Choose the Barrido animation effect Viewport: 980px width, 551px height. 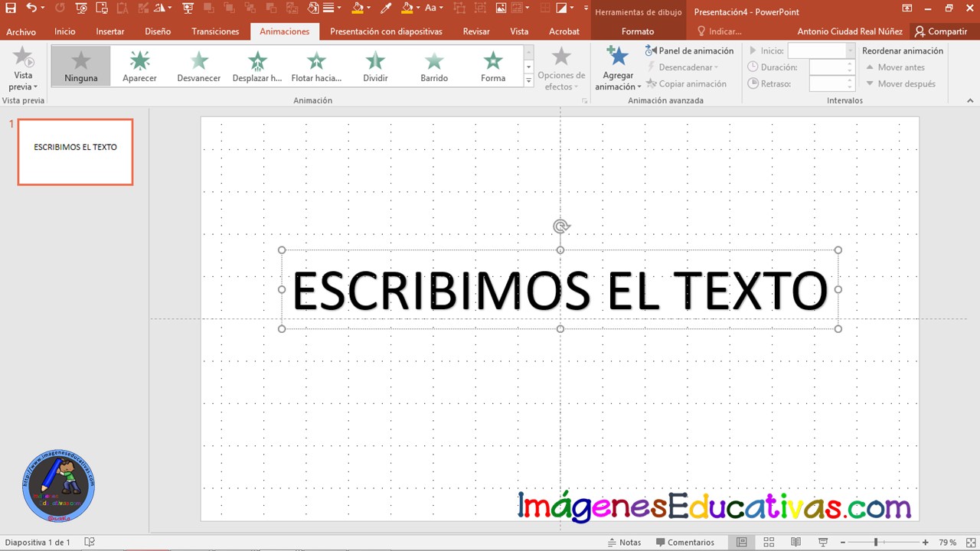433,66
